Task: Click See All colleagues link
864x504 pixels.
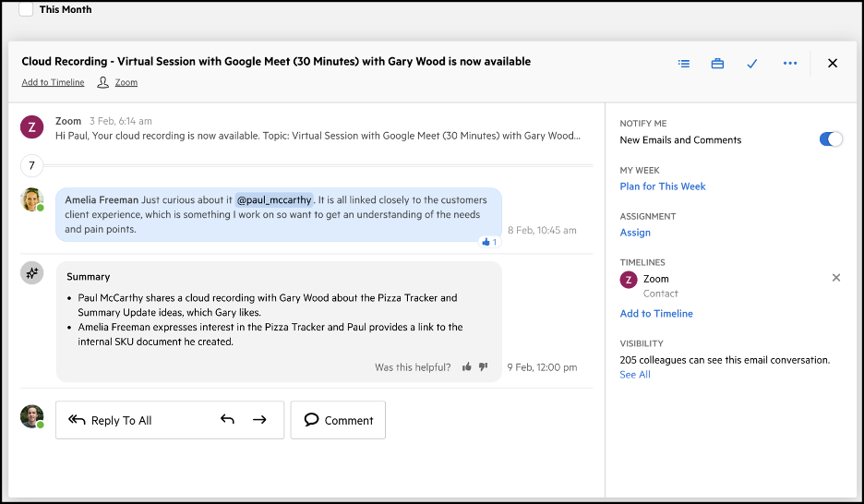Action: 635,375
